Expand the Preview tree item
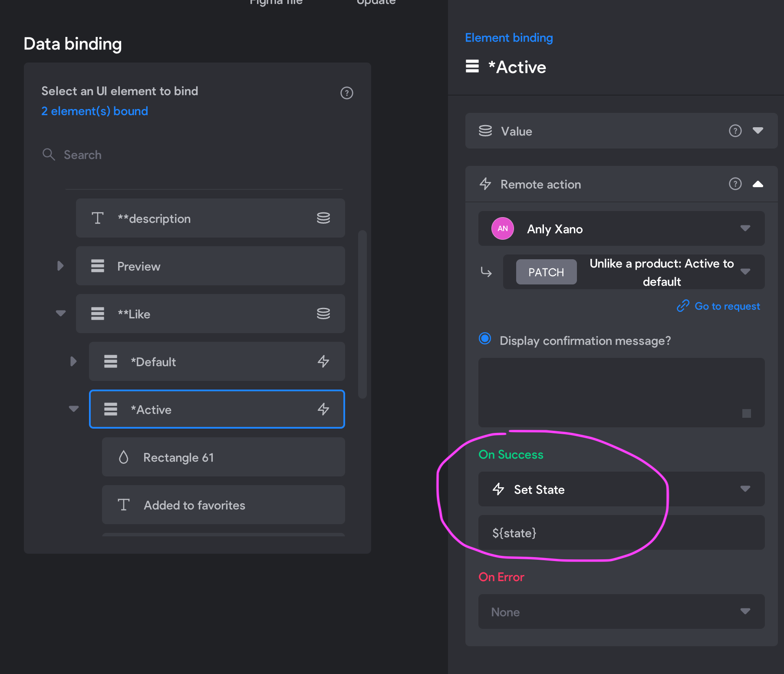 click(x=60, y=266)
